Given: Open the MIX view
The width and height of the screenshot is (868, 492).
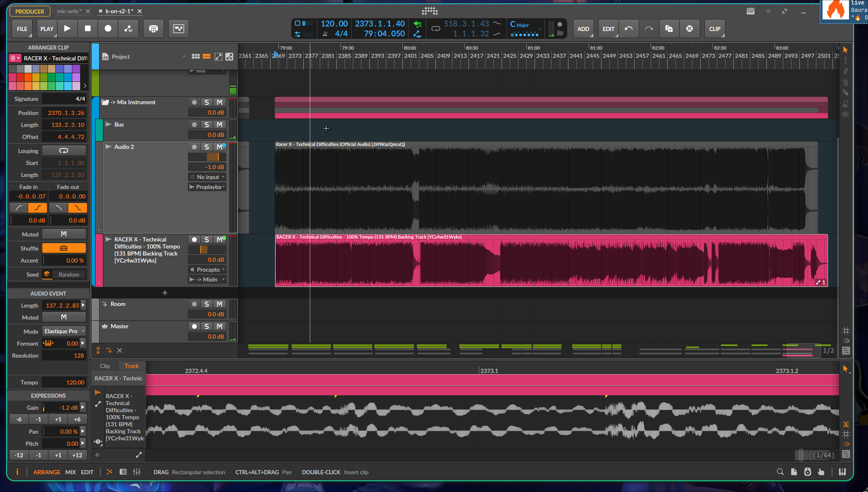Looking at the screenshot, I should pos(71,472).
